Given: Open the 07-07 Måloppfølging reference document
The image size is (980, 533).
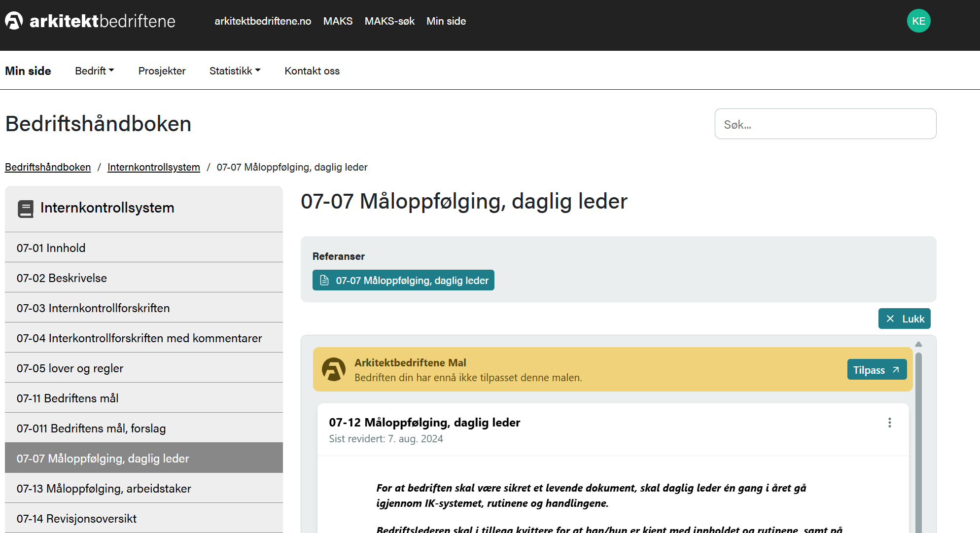Looking at the screenshot, I should 403,280.
